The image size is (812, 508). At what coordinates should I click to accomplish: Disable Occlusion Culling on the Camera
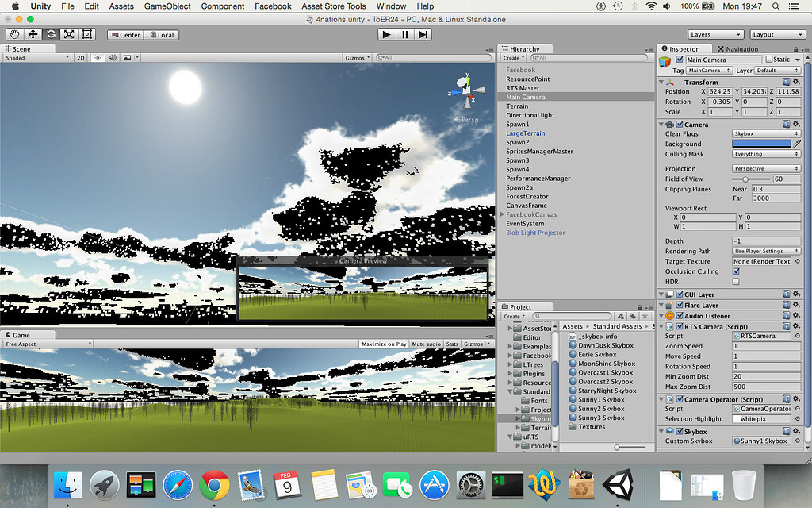(x=737, y=271)
